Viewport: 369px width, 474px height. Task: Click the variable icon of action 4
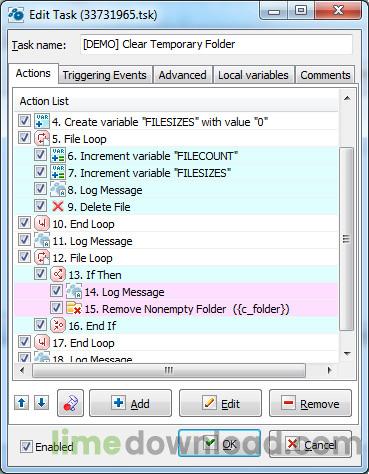pyautogui.click(x=42, y=122)
